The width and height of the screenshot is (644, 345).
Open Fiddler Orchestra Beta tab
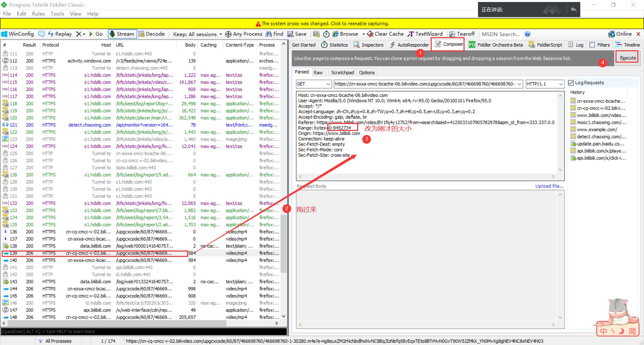click(x=496, y=45)
